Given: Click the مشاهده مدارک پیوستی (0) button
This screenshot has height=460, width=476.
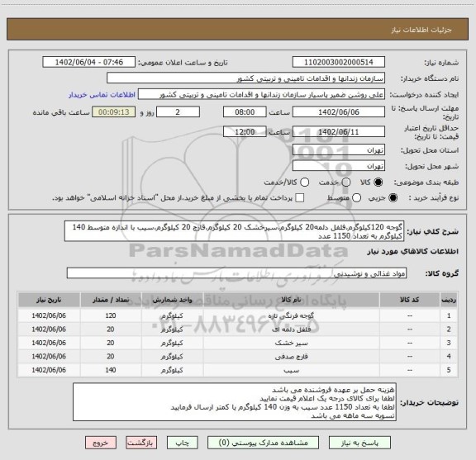Looking at the screenshot, I should tap(263, 443).
